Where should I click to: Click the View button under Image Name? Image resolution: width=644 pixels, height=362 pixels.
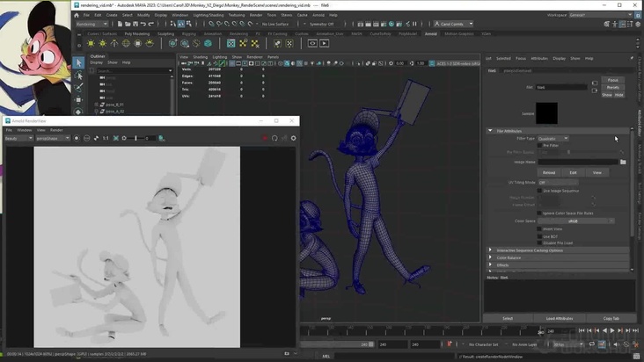click(596, 172)
